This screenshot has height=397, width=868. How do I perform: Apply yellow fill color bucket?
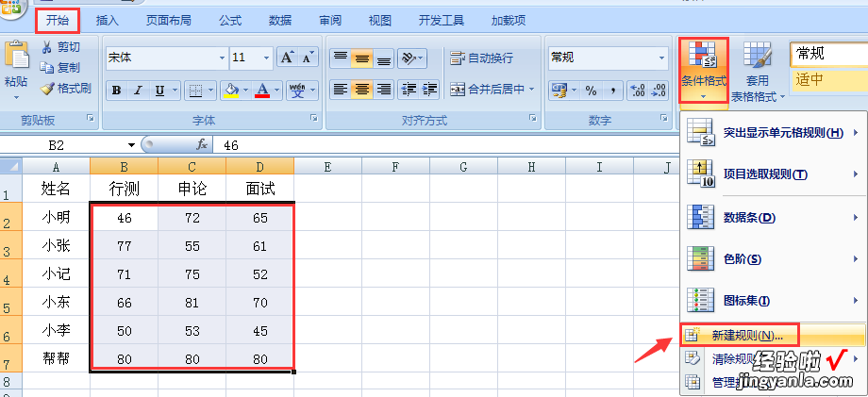coord(231,91)
